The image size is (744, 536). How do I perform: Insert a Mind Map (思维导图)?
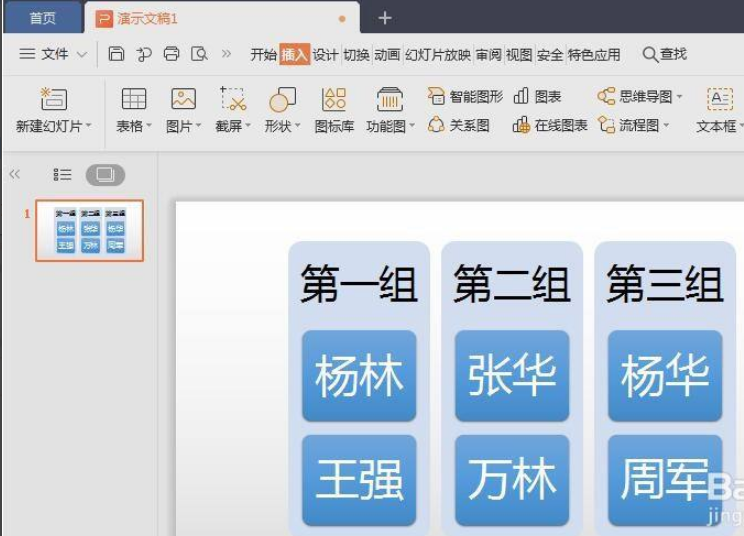635,96
